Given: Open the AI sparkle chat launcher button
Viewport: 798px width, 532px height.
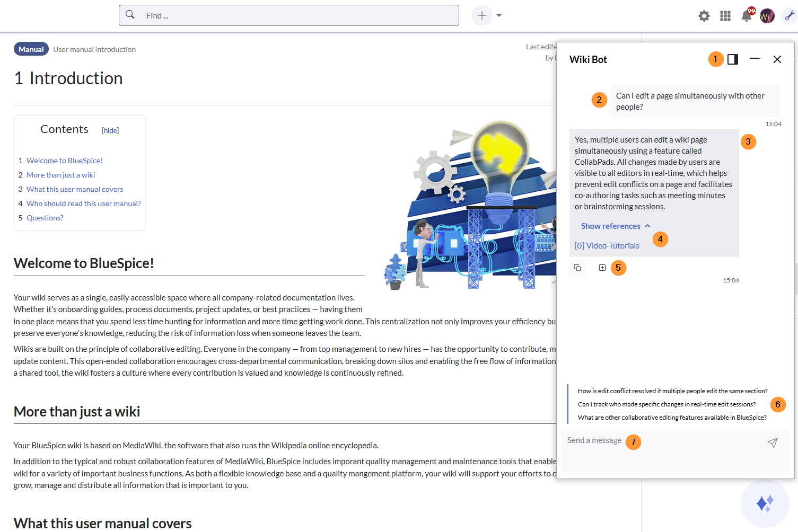Looking at the screenshot, I should tap(765, 503).
